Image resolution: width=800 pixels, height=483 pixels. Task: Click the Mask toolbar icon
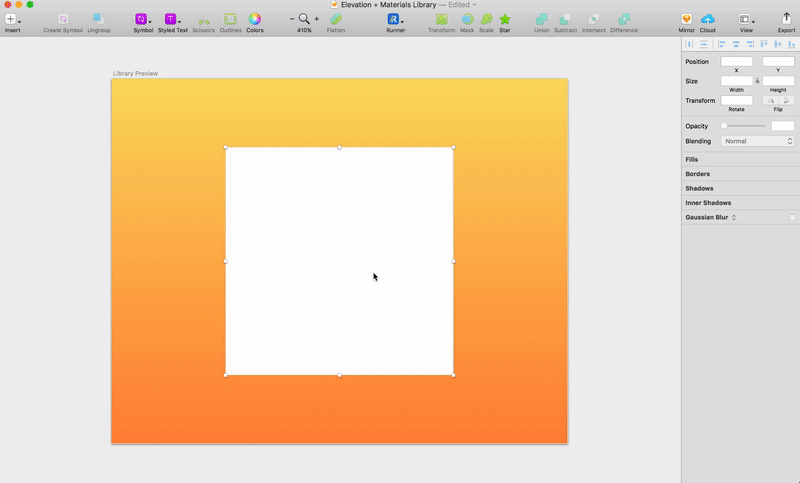[x=467, y=19]
